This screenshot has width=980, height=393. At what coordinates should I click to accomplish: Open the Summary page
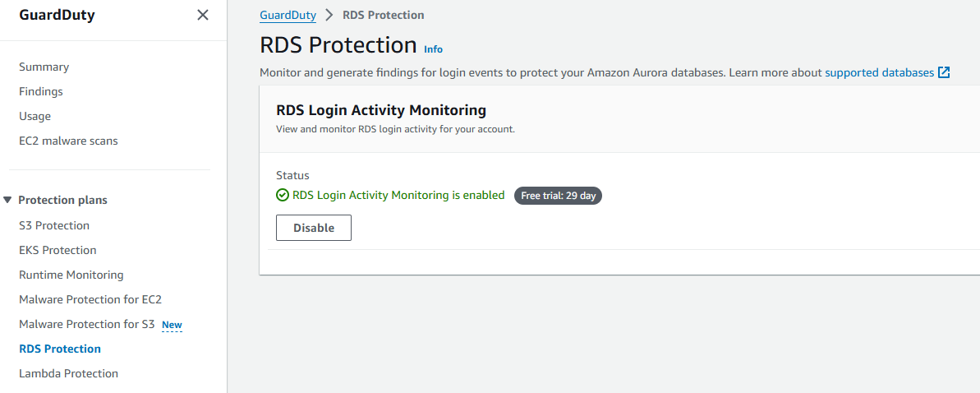coord(44,67)
